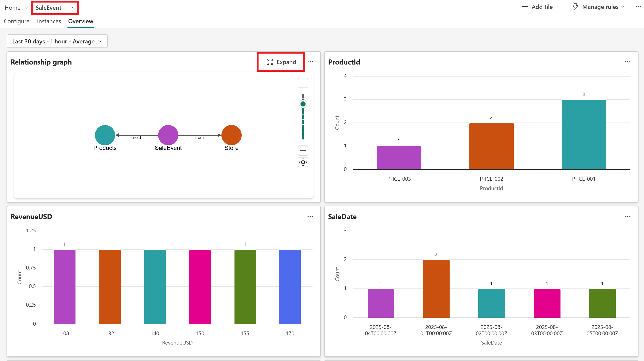Image resolution: width=644 pixels, height=361 pixels.
Task: Open the Last 30 days time range dropdown
Action: pyautogui.click(x=57, y=41)
